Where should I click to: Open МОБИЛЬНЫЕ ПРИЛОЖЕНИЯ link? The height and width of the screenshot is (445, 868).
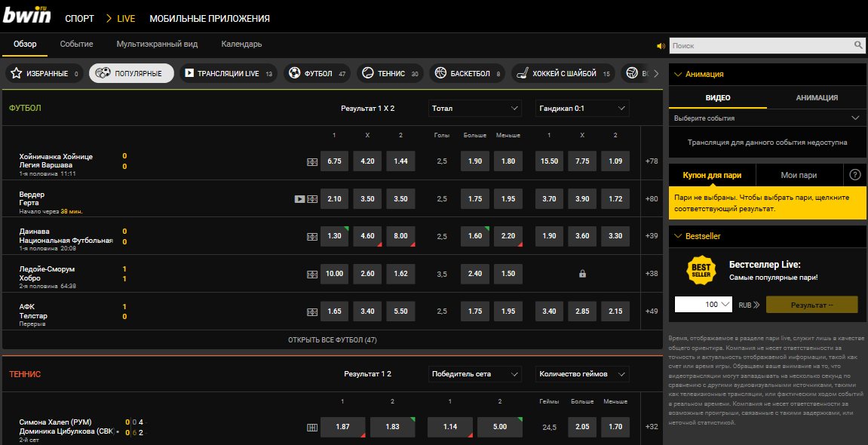210,18
